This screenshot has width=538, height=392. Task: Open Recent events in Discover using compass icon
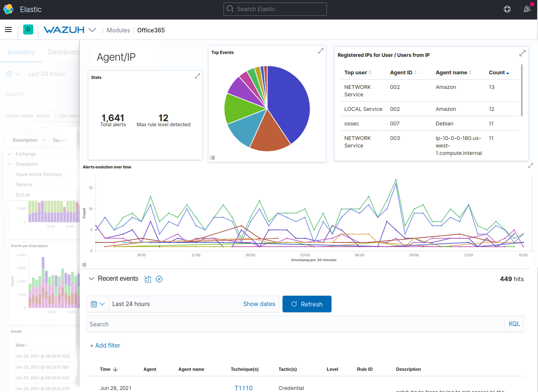pos(159,279)
